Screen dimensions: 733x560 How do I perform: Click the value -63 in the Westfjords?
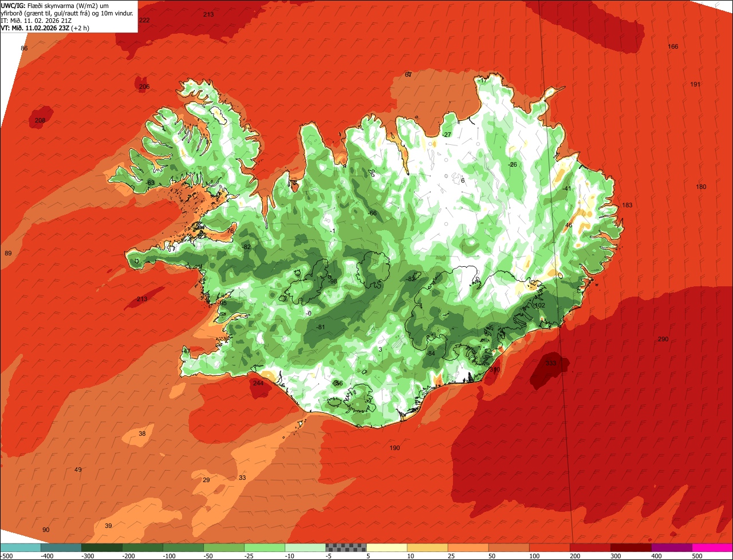coord(150,183)
